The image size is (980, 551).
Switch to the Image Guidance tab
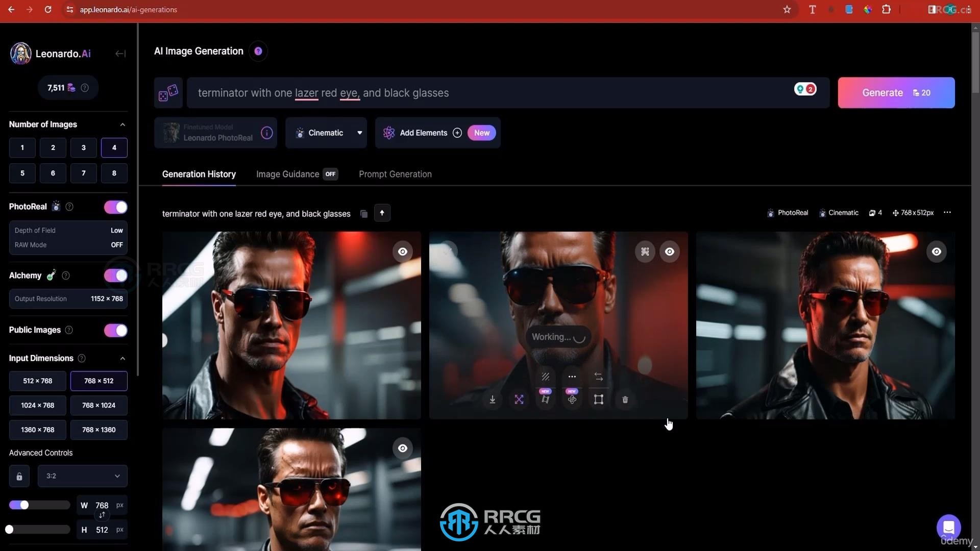point(297,174)
